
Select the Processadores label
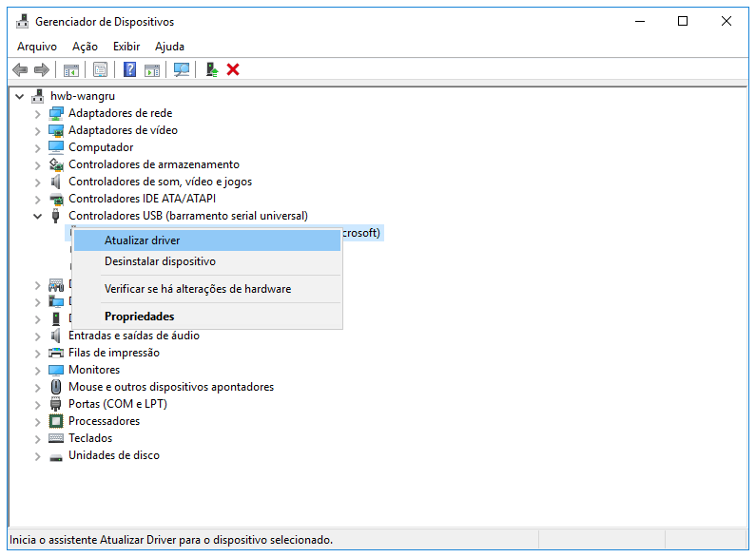point(105,421)
